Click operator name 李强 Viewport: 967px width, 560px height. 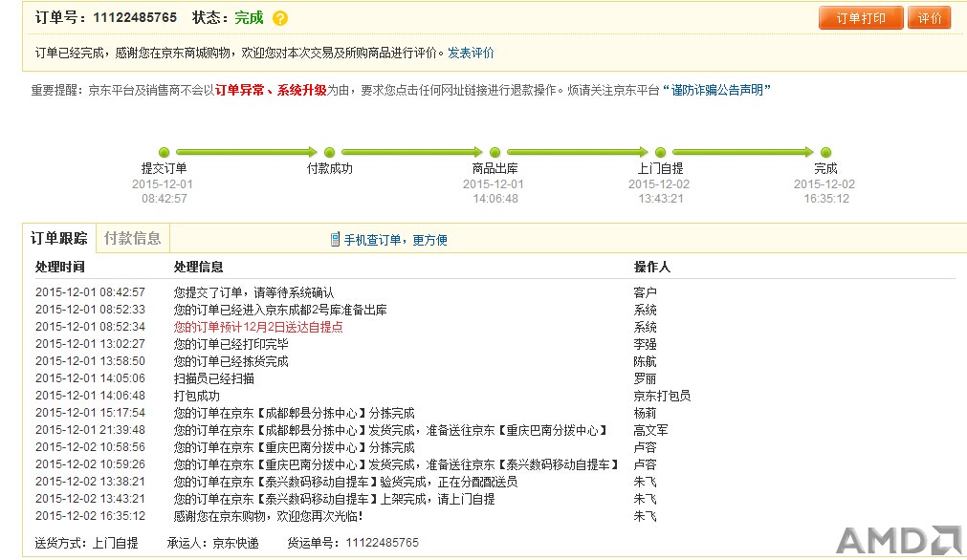645,344
